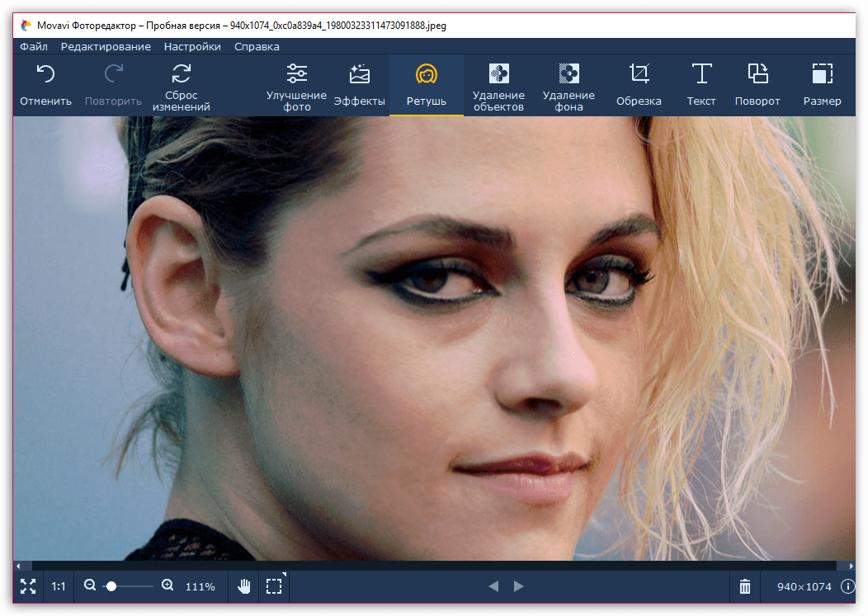
Task: Click the trash delete image icon
Action: (x=745, y=586)
